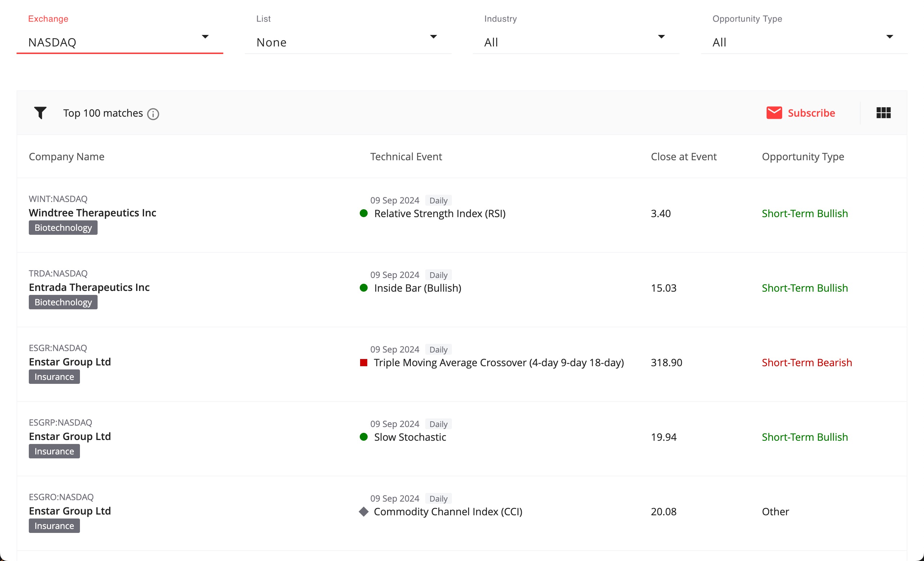The width and height of the screenshot is (924, 561).
Task: Click the Other opportunity type label
Action: tap(776, 512)
